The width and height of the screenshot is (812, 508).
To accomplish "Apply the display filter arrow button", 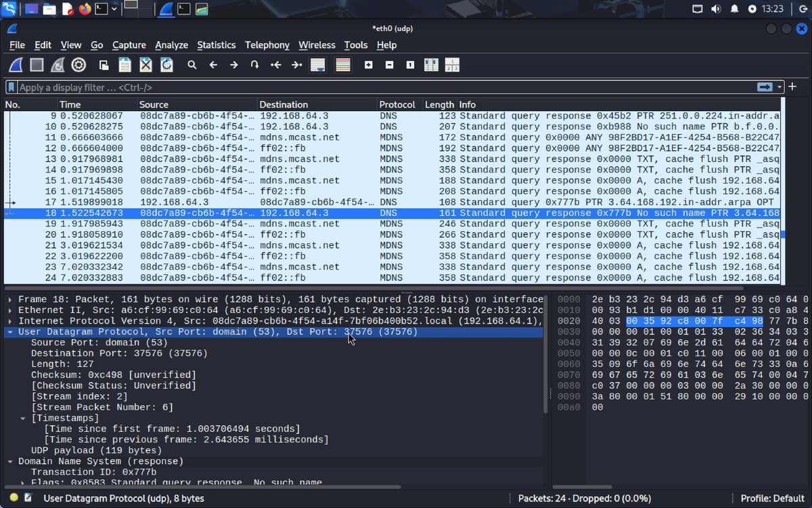I will coord(765,87).
